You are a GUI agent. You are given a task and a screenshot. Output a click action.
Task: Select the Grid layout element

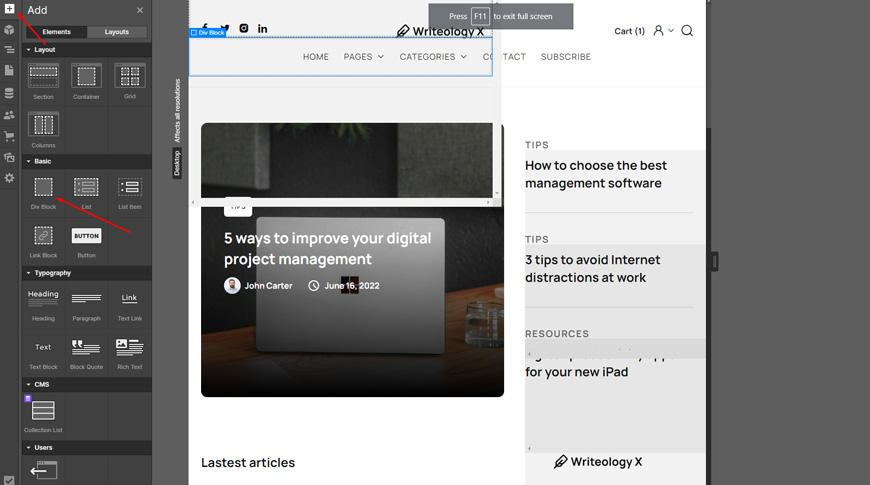point(130,81)
